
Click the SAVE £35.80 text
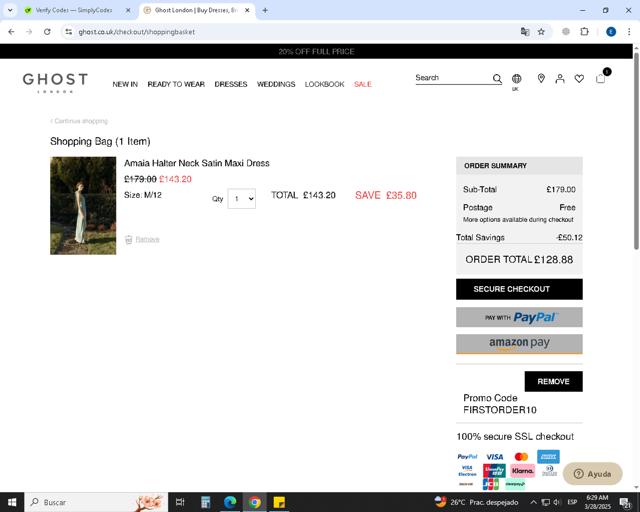tap(386, 196)
